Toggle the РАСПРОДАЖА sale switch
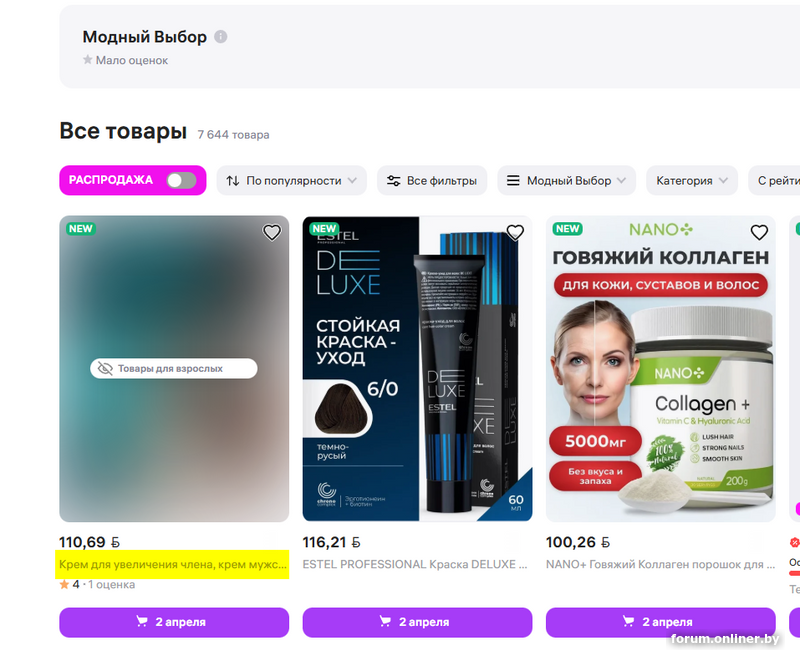The image size is (800, 660). 182,180
